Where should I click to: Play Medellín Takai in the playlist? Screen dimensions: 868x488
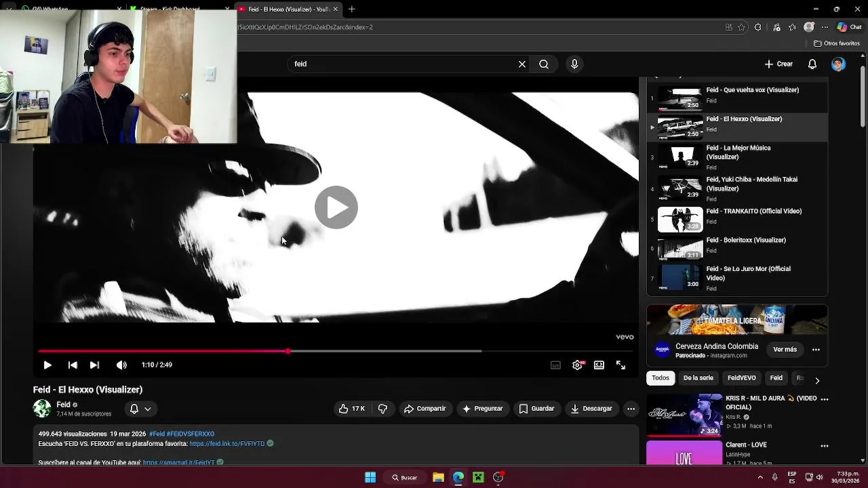(737, 189)
